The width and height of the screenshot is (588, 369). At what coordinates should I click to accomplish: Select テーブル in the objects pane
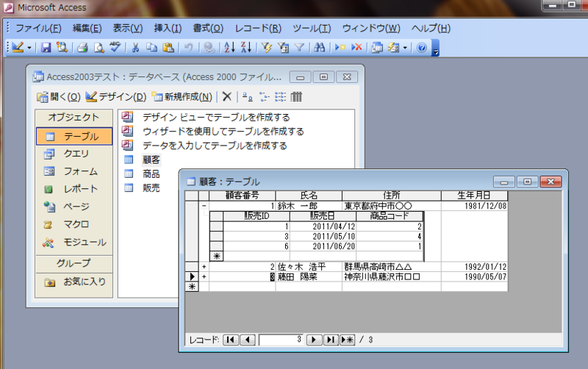pyautogui.click(x=74, y=136)
